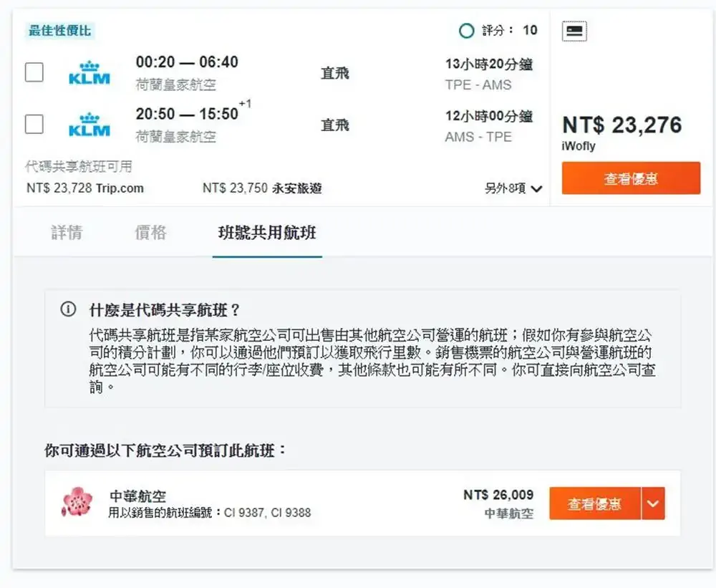Expand the 另外8項 additional price options
Viewport: 716px width, 588px height.
[x=513, y=188]
